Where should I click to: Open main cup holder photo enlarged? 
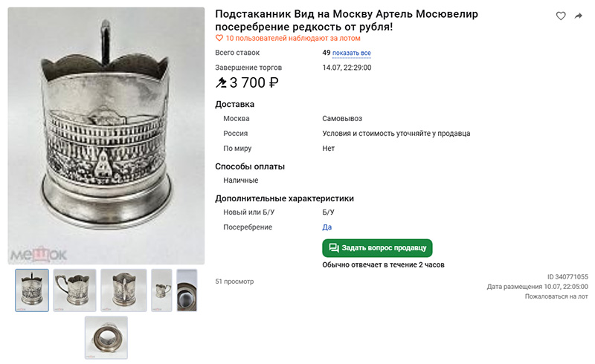coord(106,136)
